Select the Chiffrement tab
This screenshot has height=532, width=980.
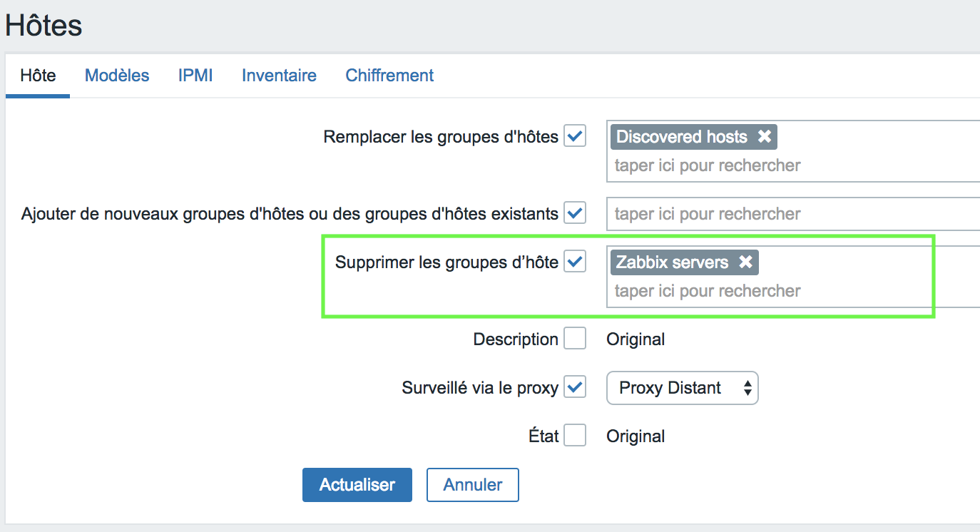389,76
